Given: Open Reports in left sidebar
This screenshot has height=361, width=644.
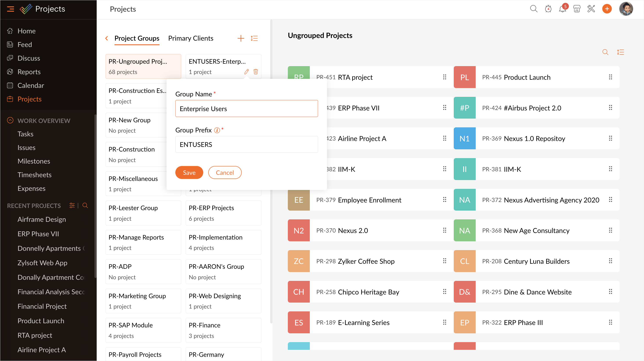Looking at the screenshot, I should (x=29, y=72).
